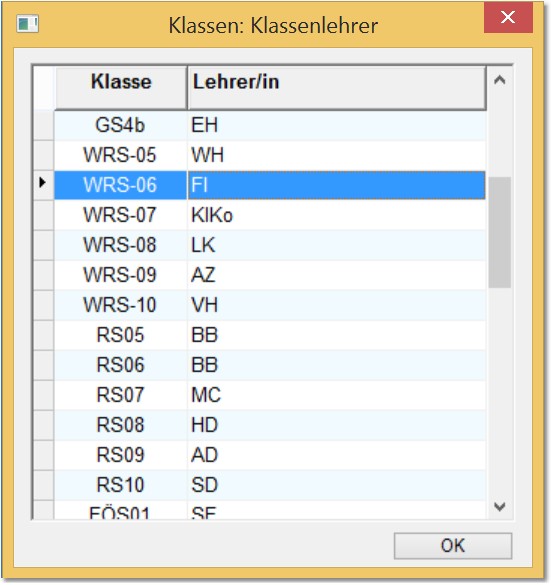Select the WRS-07 class cell
Screen dimensions: 551x585
pos(120,215)
